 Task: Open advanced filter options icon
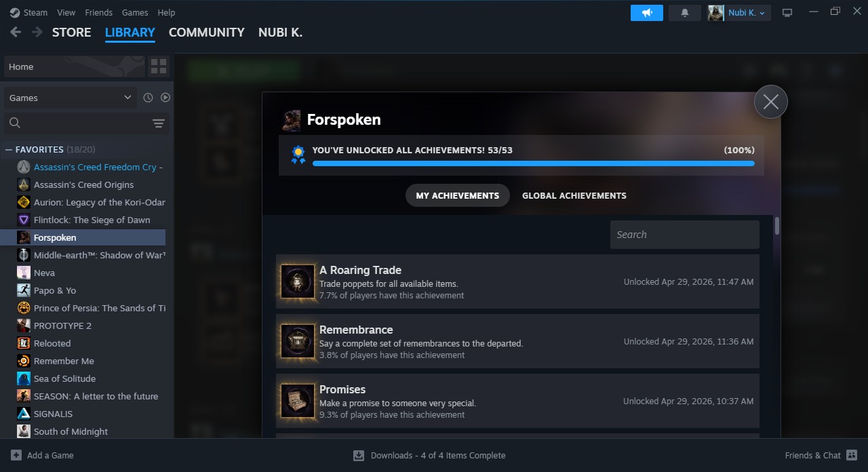coord(159,123)
